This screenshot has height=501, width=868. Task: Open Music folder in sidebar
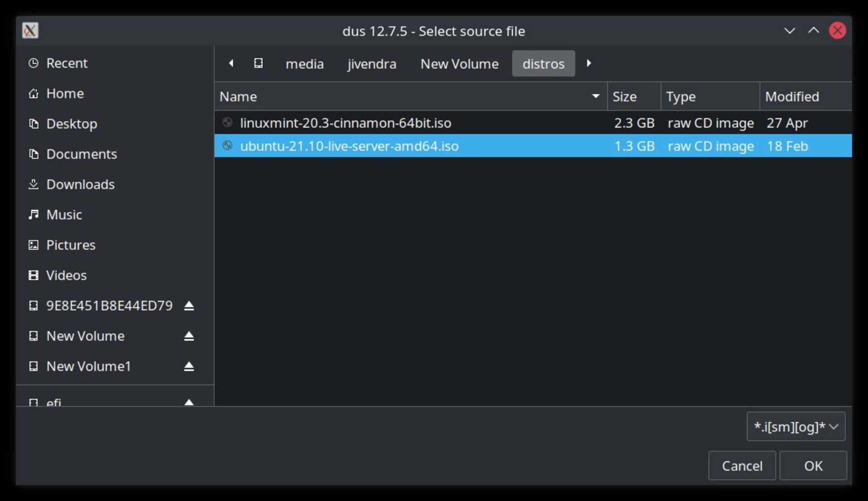115,215
